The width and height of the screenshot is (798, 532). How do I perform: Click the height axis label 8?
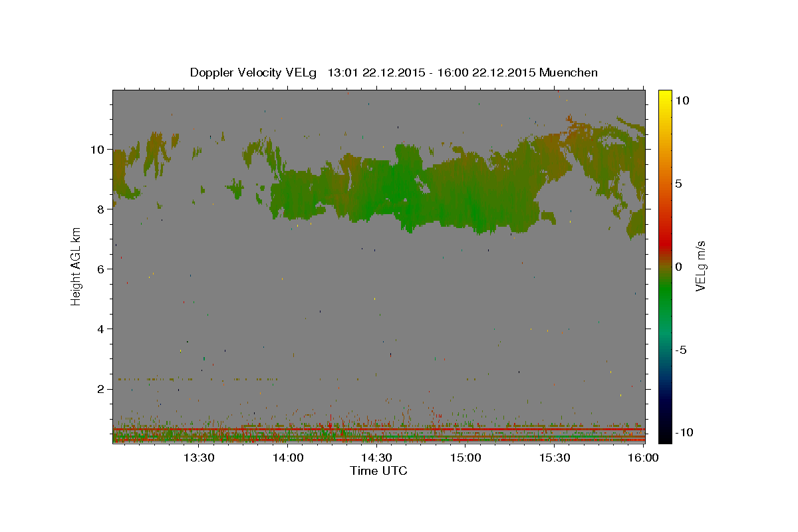pos(102,209)
